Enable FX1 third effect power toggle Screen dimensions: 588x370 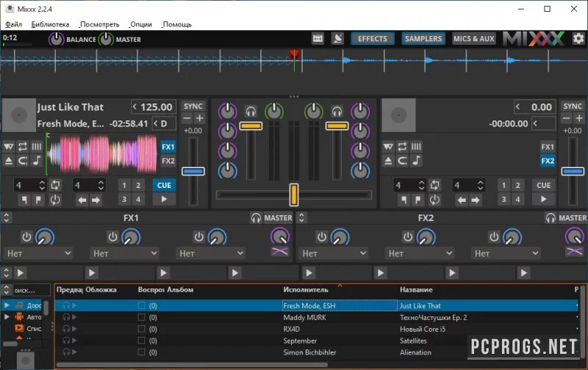coord(198,237)
